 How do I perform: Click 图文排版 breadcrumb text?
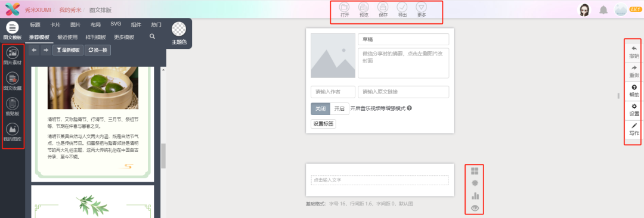(100, 10)
